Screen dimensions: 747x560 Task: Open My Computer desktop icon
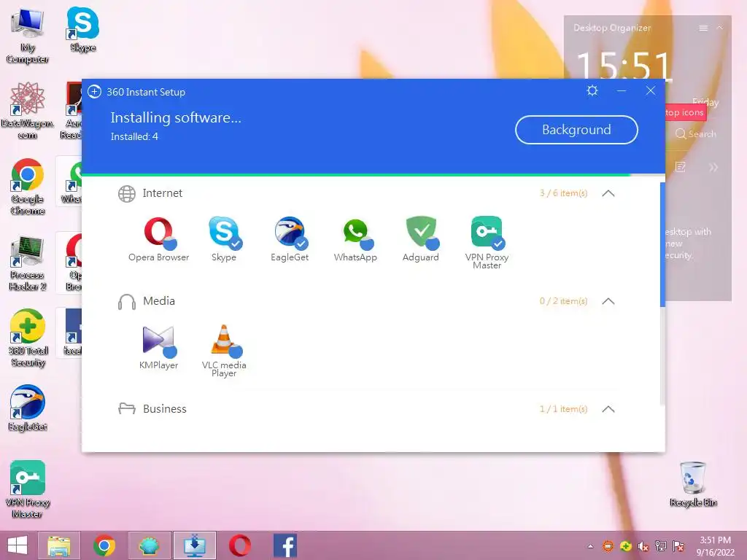click(28, 36)
